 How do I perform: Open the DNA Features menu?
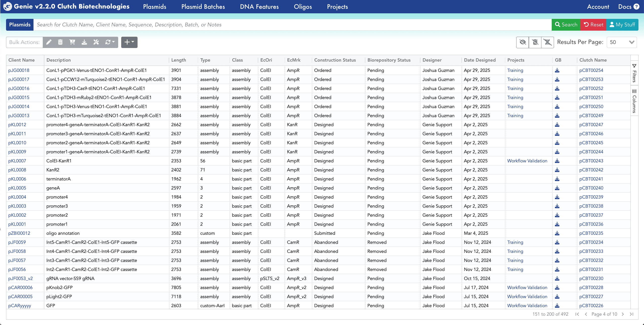(x=259, y=7)
